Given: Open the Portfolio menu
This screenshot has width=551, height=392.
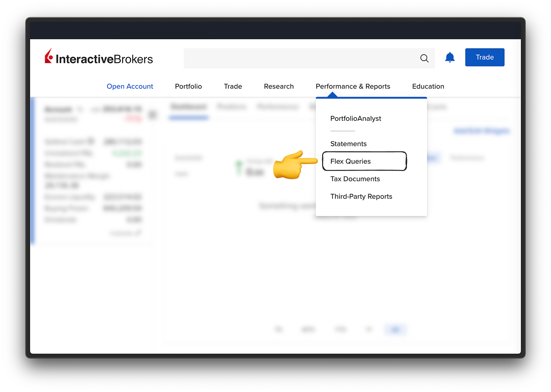Looking at the screenshot, I should pos(188,86).
